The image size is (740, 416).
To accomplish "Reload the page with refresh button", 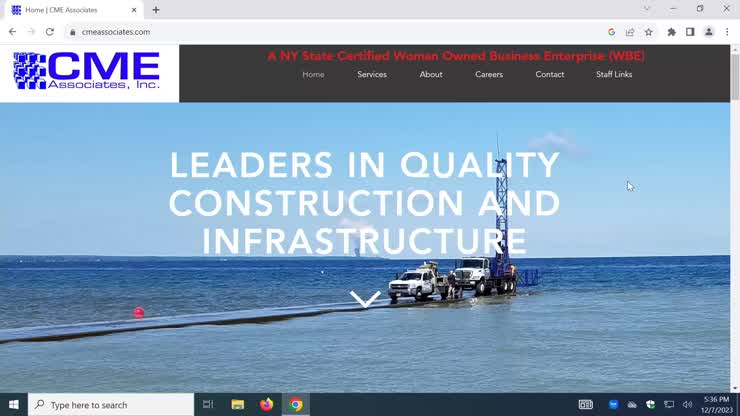I will click(x=50, y=32).
